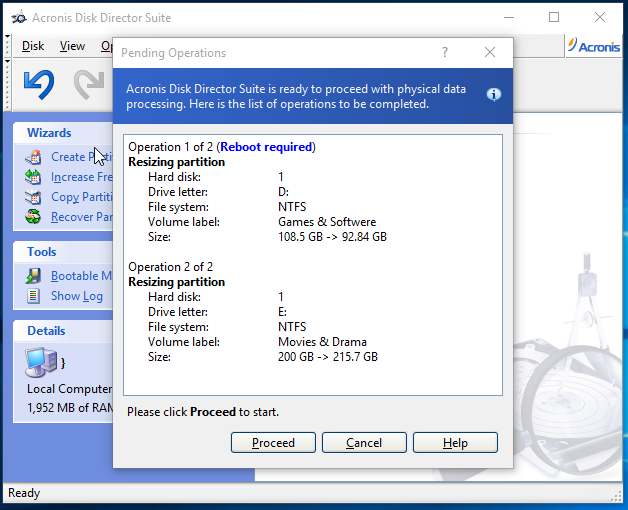The height and width of the screenshot is (510, 628).
Task: Click the drive letter 'D:' value
Action: tap(284, 192)
